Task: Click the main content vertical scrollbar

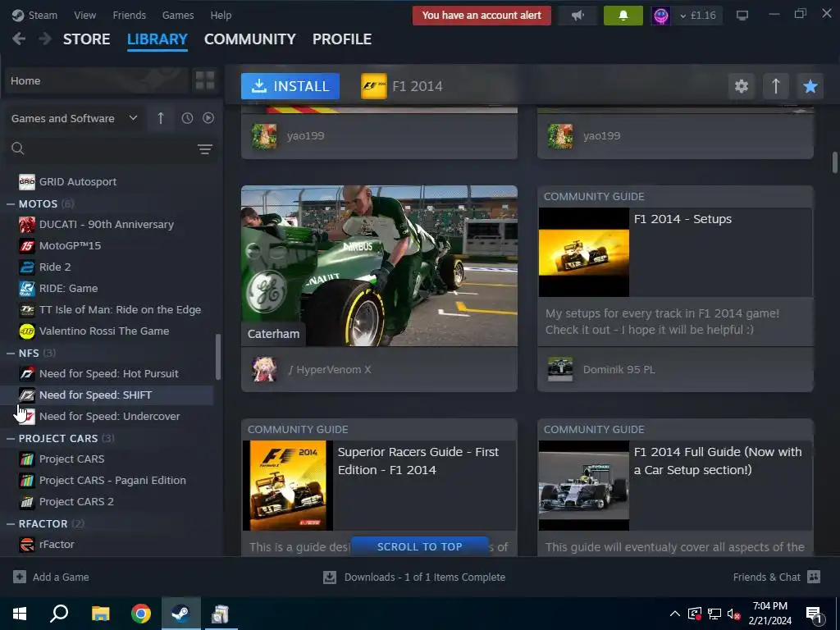Action: click(834, 162)
